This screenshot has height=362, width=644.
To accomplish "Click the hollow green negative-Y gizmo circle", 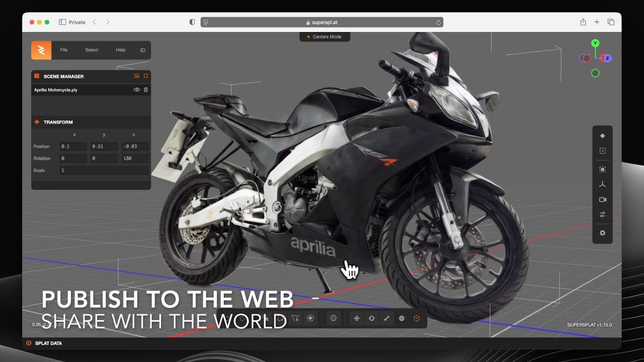I will click(595, 73).
